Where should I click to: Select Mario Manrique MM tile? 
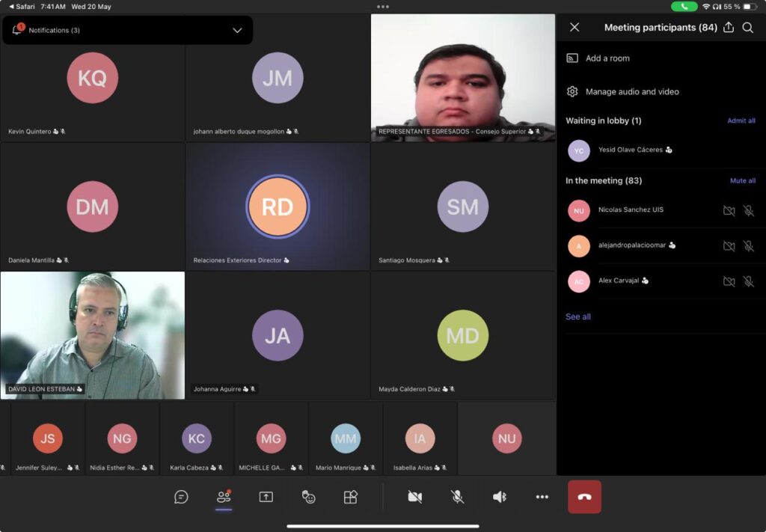[x=346, y=438]
